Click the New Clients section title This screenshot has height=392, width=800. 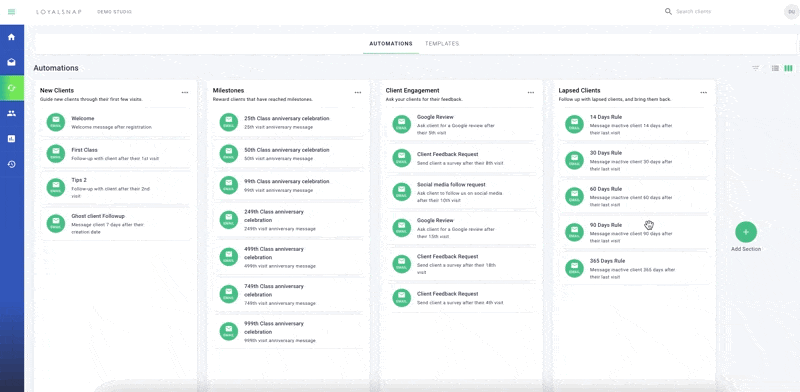57,90
